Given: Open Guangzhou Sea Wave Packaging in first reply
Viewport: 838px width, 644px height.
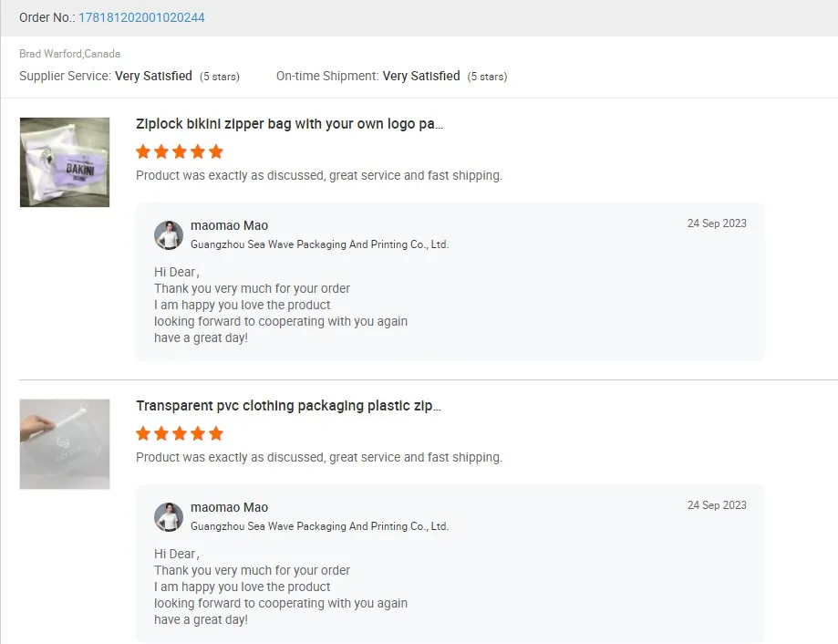Looking at the screenshot, I should 319,244.
